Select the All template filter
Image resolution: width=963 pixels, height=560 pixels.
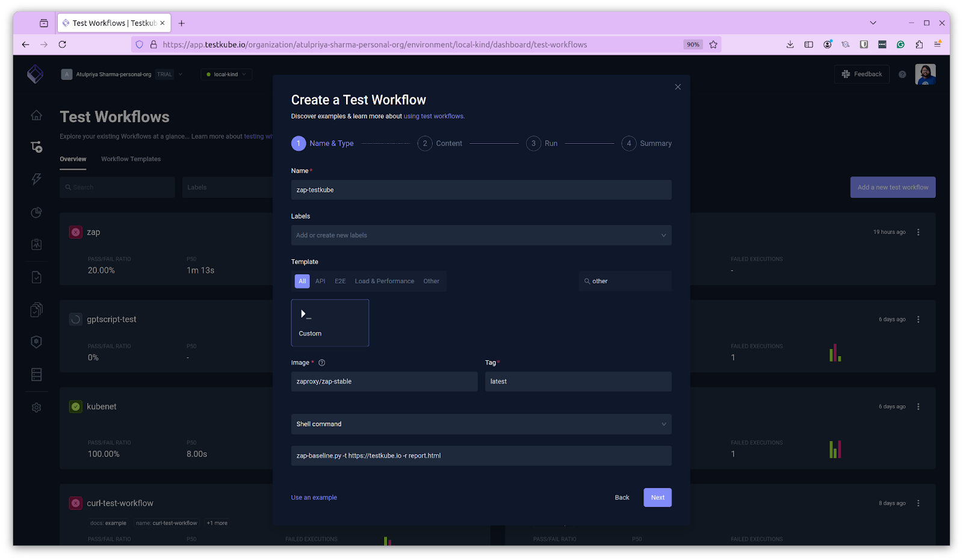pos(302,281)
